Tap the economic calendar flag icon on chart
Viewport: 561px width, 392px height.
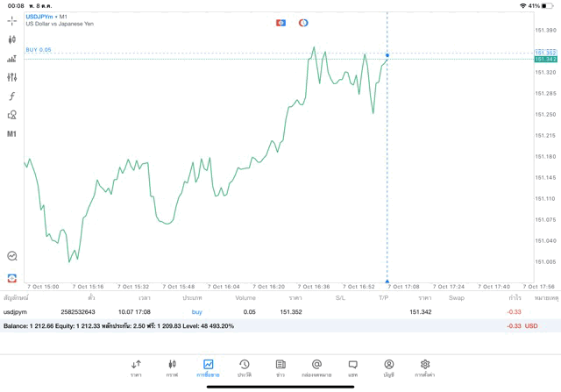tap(280, 22)
